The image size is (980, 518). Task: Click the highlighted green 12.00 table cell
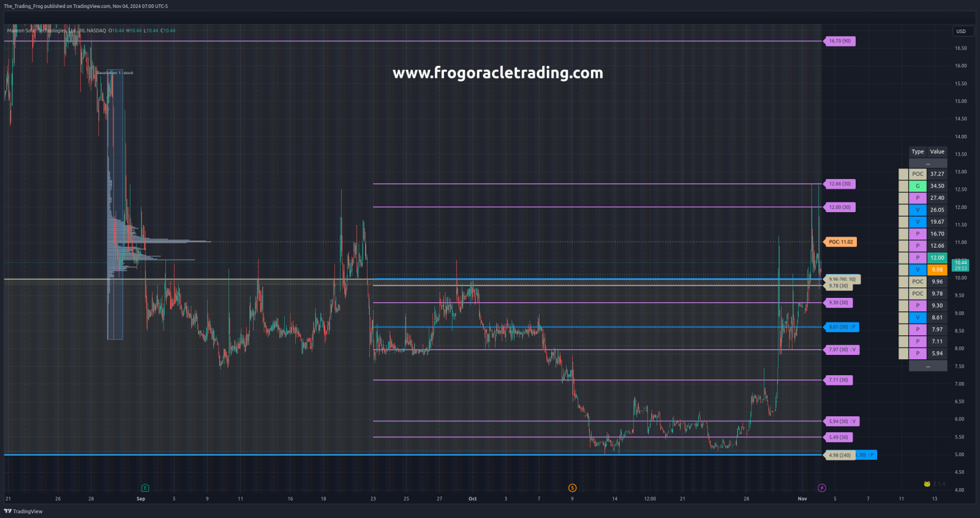pos(937,257)
